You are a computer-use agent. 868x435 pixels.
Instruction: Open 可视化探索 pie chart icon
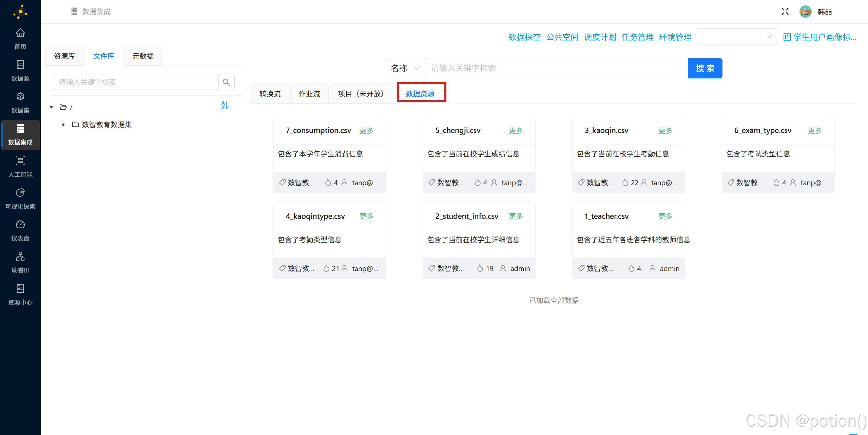pos(20,193)
